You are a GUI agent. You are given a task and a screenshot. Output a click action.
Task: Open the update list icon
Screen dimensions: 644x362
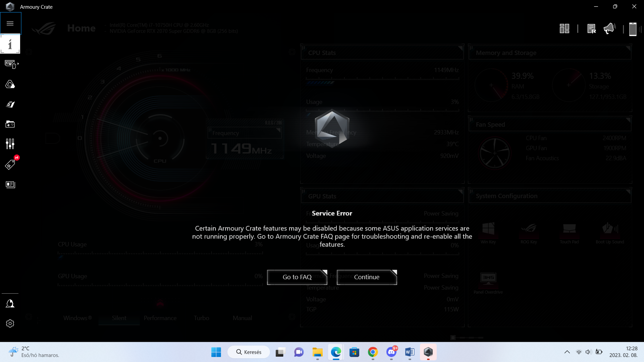coord(591,28)
